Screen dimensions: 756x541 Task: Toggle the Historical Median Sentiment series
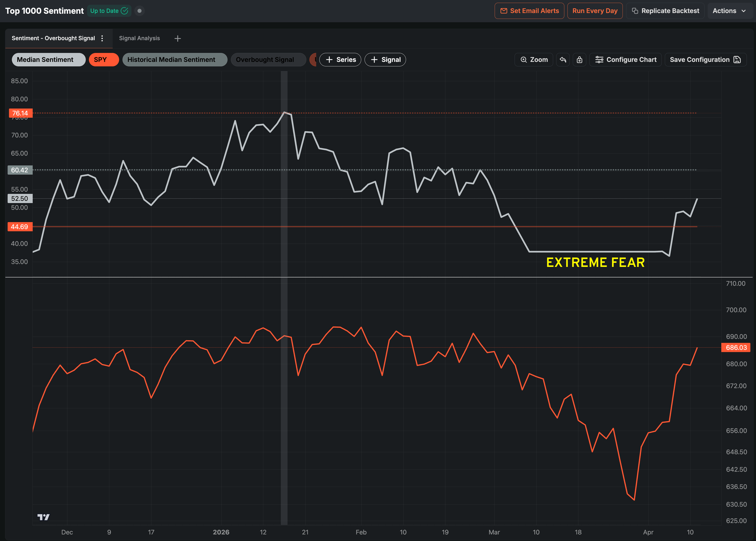click(x=174, y=60)
